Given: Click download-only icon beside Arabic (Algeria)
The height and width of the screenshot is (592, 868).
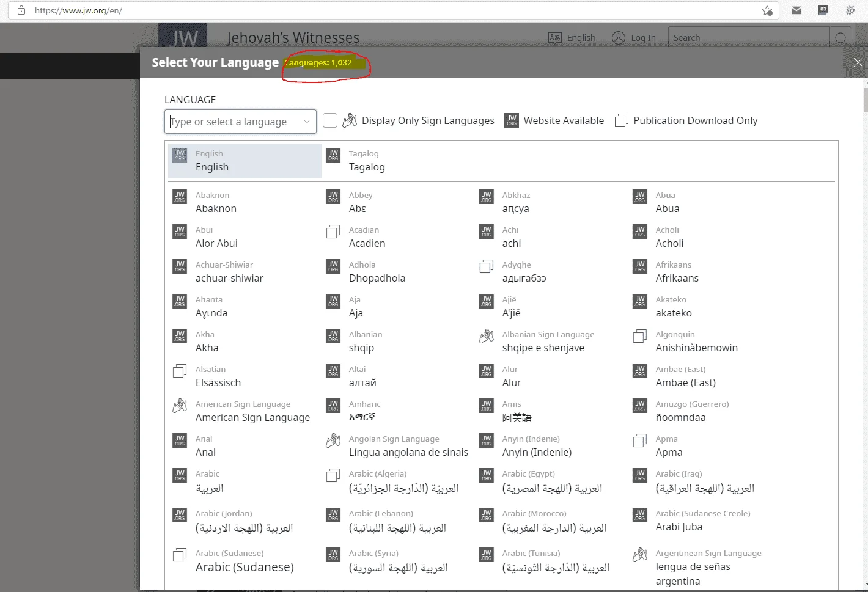Looking at the screenshot, I should tap(333, 475).
